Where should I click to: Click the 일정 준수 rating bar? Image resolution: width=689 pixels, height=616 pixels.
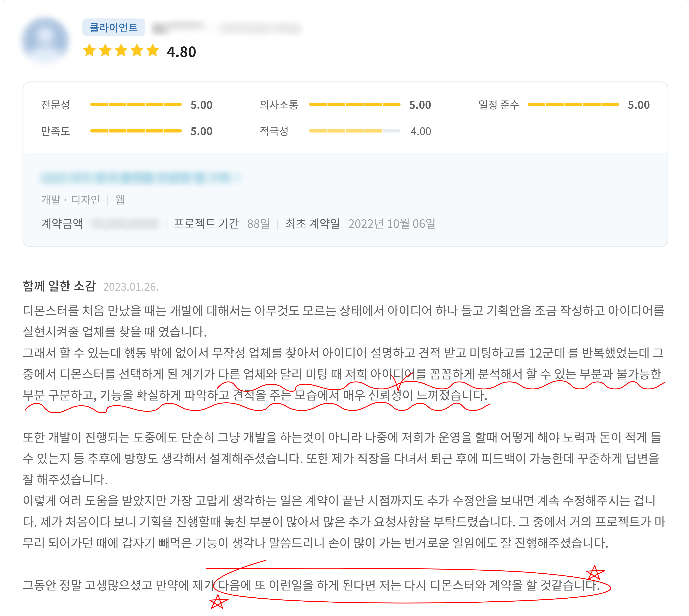click(573, 105)
